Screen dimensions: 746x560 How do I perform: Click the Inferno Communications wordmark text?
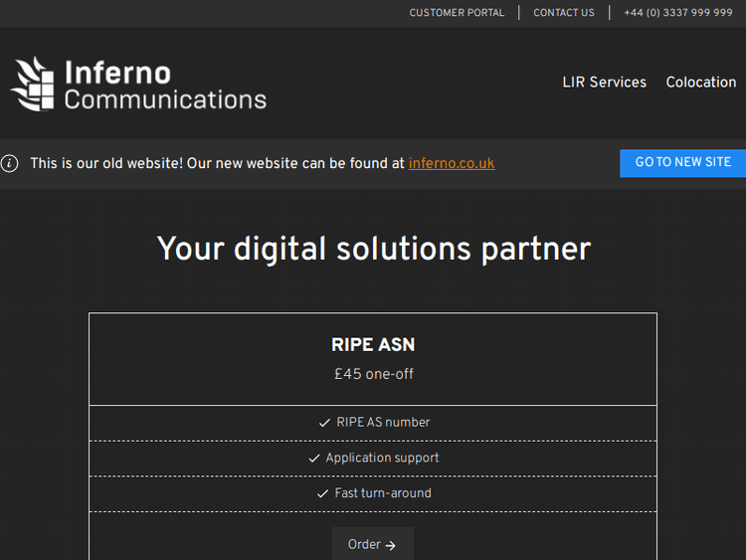[165, 86]
